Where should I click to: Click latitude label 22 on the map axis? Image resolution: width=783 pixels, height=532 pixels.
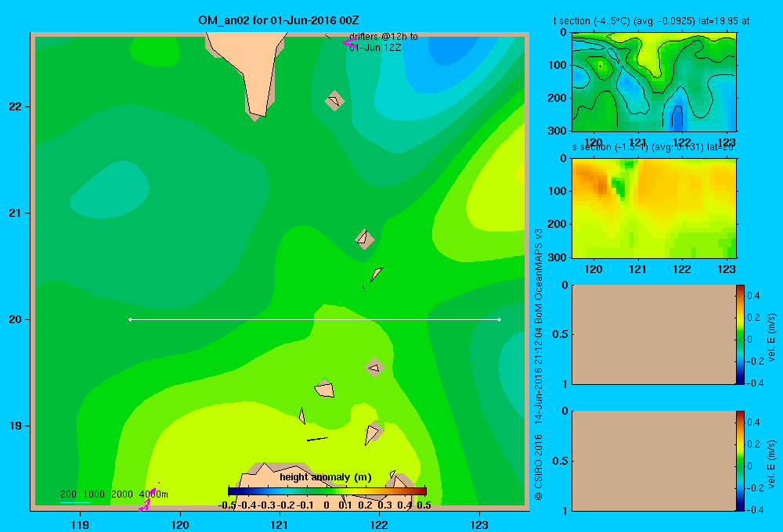15,107
